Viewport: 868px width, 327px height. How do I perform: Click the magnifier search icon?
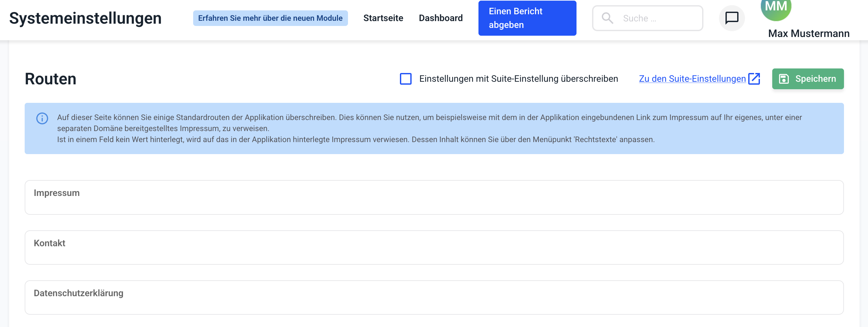click(x=607, y=18)
